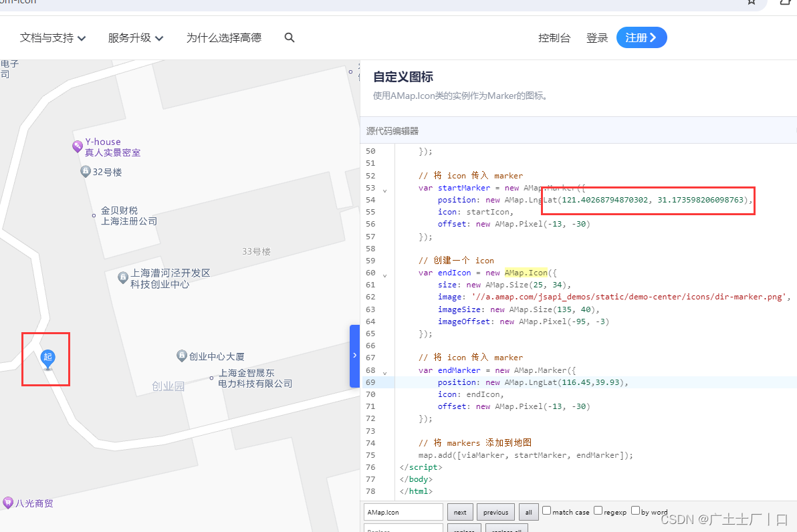
Task: Click the '// 创建一个 icon' comment on line 59
Action: 457,261
